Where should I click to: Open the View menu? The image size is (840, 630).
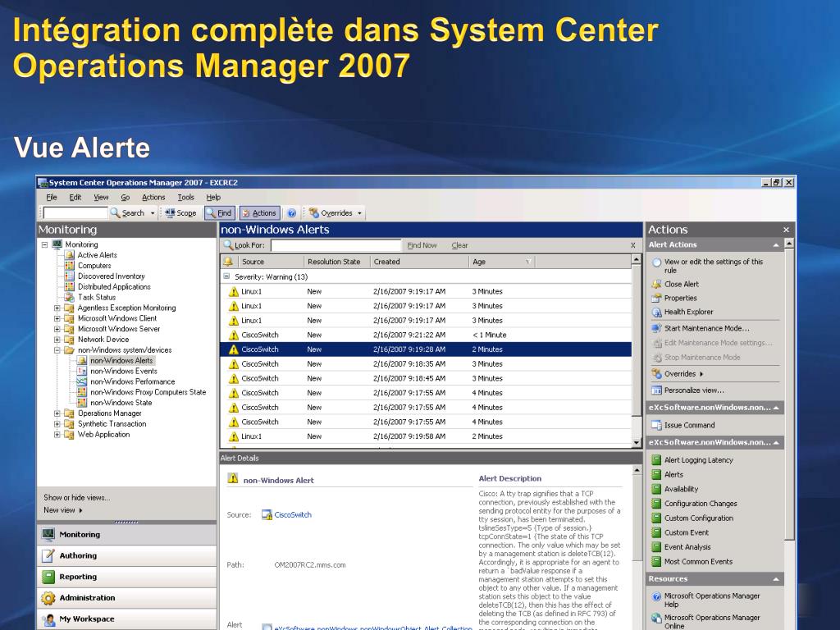(101, 197)
